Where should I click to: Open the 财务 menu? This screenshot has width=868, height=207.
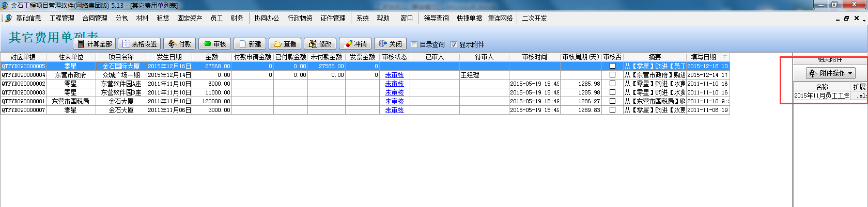(x=237, y=18)
